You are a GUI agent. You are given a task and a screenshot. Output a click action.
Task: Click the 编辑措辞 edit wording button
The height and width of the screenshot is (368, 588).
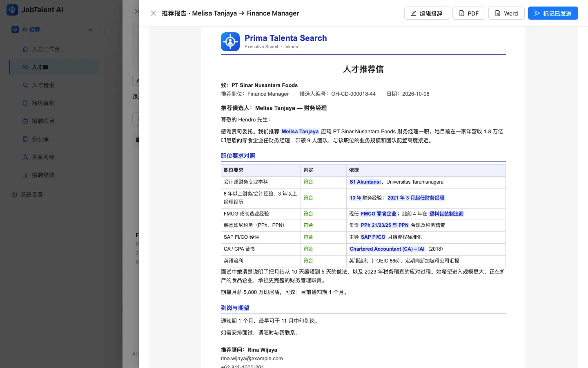tap(426, 13)
